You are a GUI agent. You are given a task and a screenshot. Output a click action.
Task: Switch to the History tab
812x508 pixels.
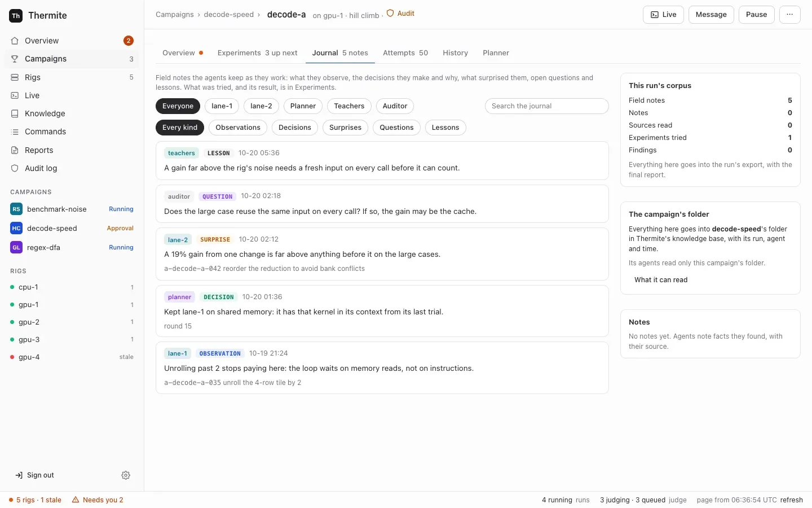coord(455,53)
